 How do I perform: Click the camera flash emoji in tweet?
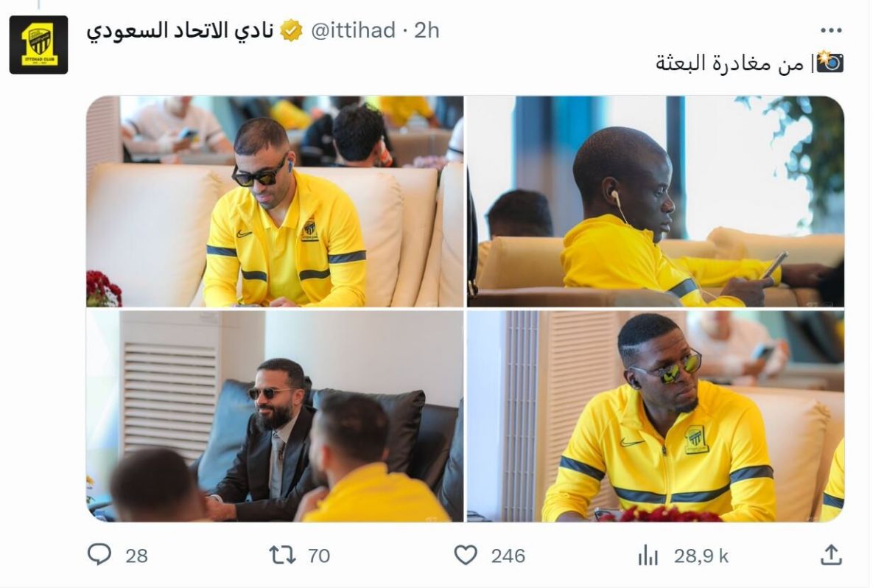[830, 62]
